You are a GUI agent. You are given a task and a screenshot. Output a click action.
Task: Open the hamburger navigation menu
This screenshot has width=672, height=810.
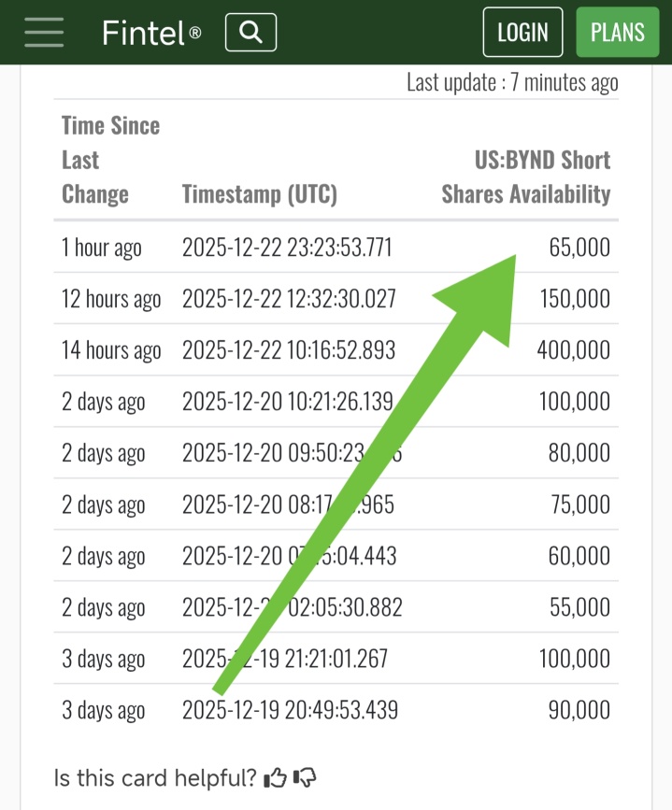click(x=44, y=32)
